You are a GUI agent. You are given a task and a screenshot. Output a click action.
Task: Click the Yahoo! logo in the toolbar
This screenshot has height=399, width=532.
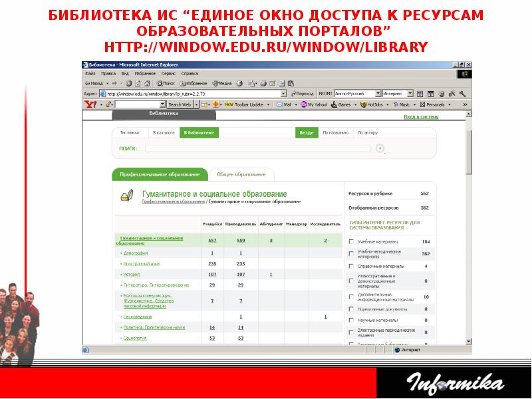click(90, 104)
